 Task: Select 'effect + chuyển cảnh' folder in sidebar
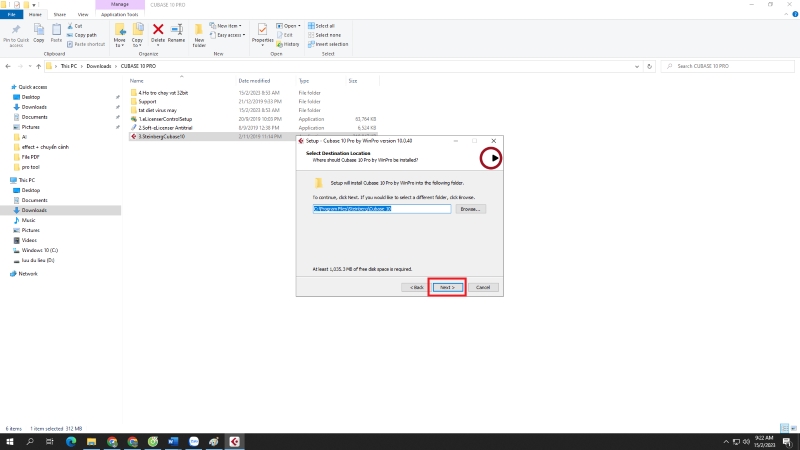pos(45,147)
